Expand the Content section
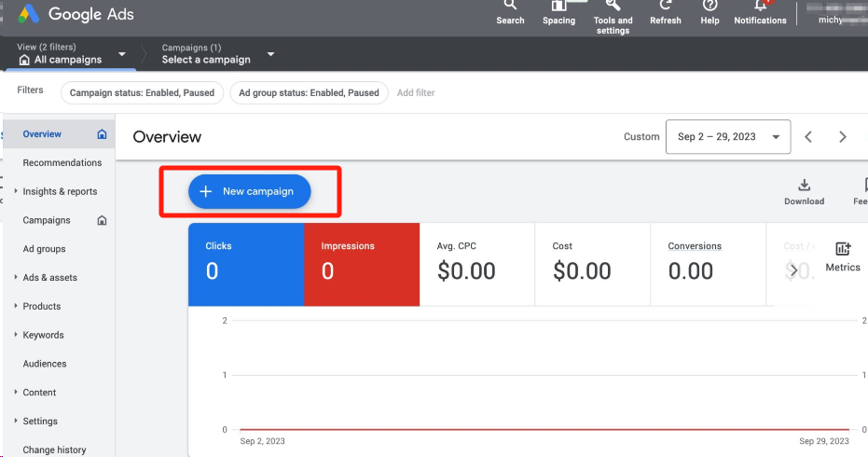Screen dimensions: 868x457 [16, 393]
